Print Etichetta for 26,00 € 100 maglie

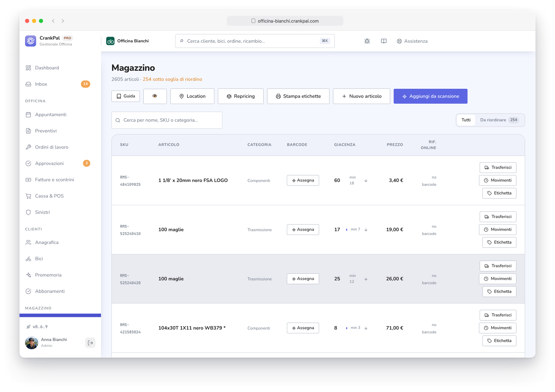(499, 291)
